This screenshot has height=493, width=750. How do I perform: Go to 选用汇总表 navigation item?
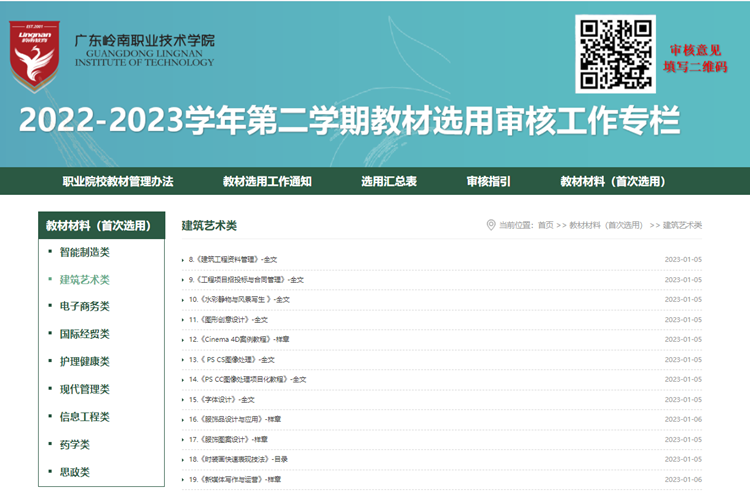coord(389,181)
